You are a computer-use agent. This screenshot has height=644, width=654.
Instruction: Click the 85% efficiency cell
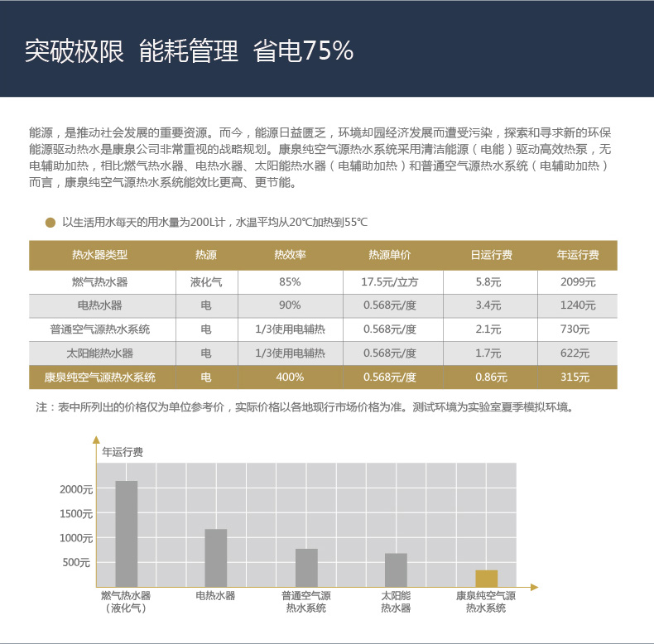290,282
